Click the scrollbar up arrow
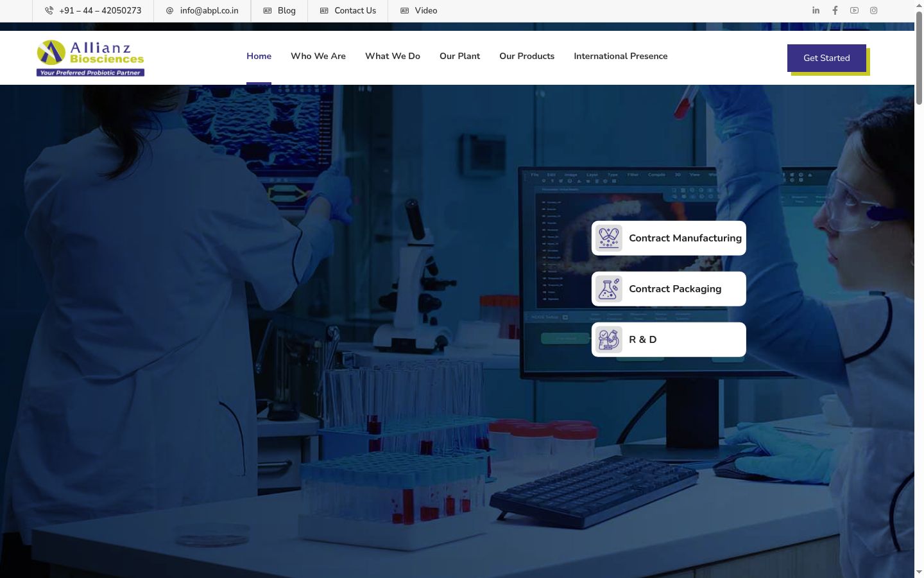The height and width of the screenshot is (578, 924). [x=919, y=5]
